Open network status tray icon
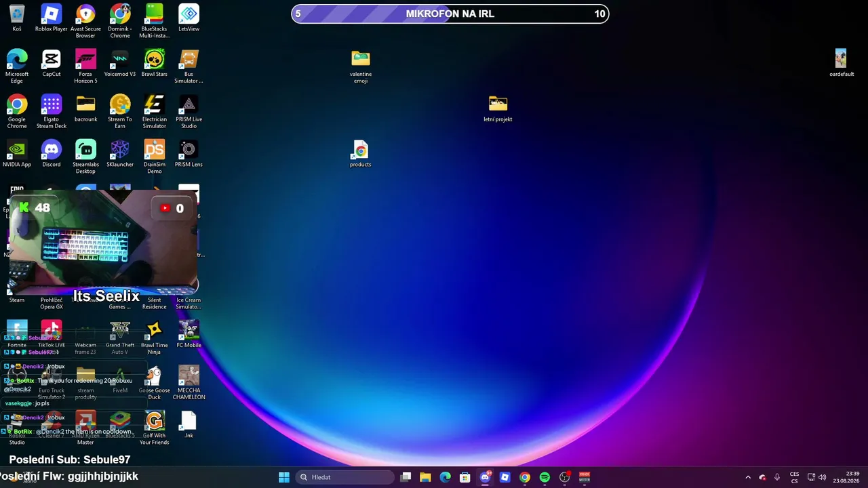Image resolution: width=868 pixels, height=488 pixels. click(x=811, y=477)
